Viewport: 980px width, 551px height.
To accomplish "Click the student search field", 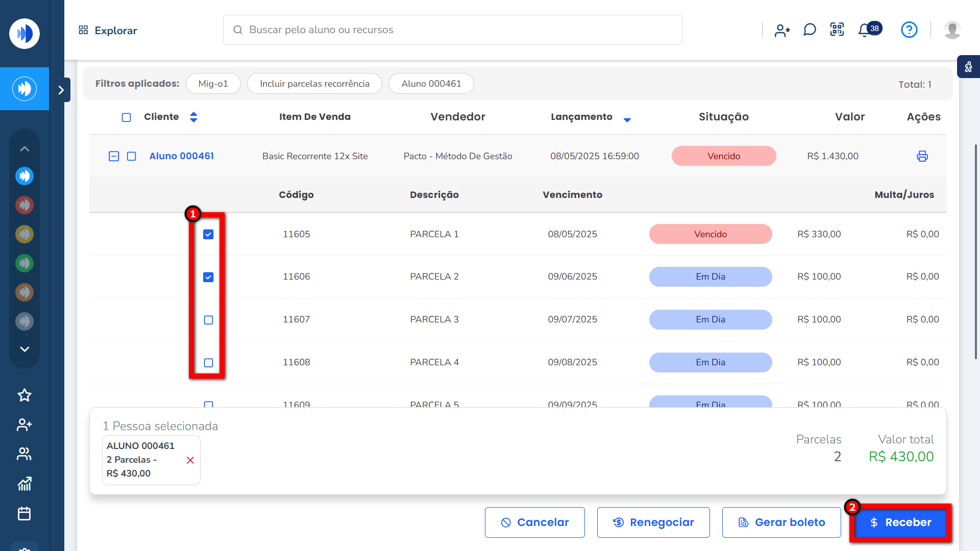I will [x=452, y=30].
